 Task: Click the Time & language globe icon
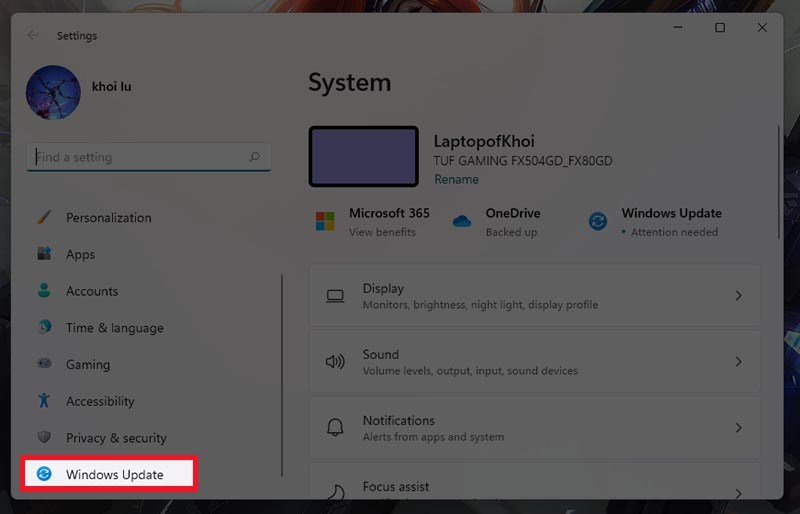(x=44, y=327)
